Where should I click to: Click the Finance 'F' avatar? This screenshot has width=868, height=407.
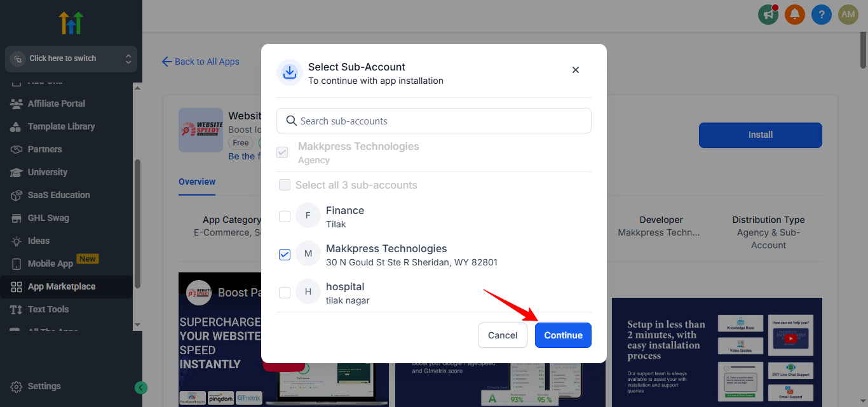click(308, 216)
